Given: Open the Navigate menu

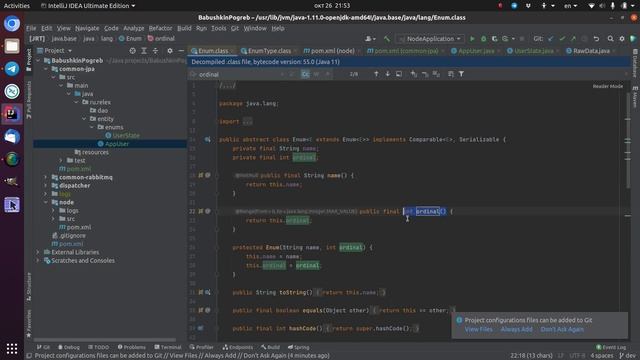Looking at the screenshot, I should pyautogui.click(x=87, y=28).
